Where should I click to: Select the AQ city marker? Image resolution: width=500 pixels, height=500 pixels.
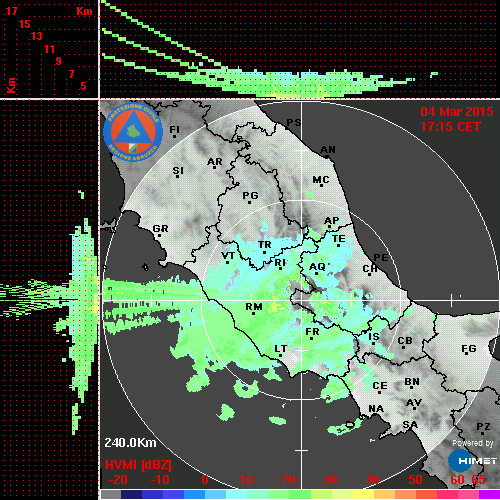click(316, 273)
